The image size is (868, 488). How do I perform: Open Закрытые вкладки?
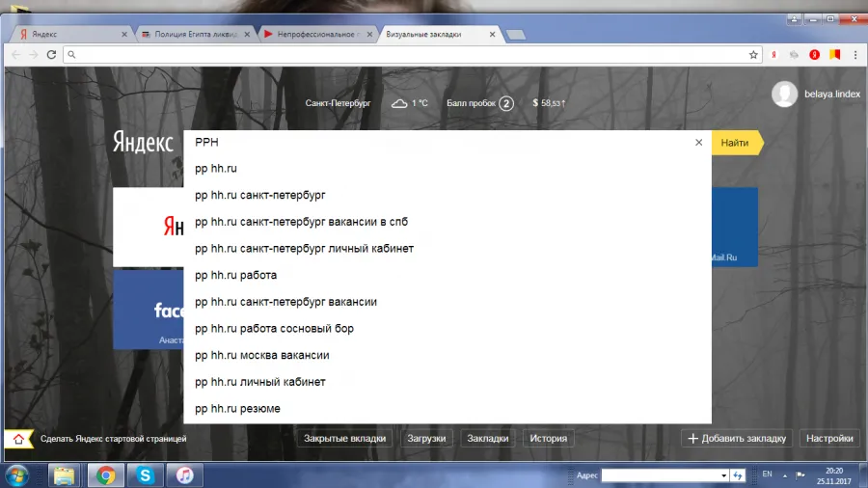point(345,438)
